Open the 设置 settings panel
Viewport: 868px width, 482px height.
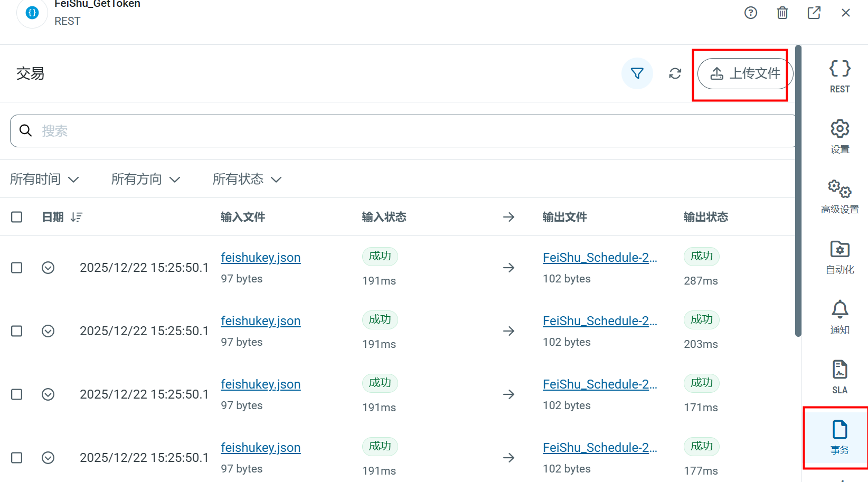pyautogui.click(x=839, y=136)
